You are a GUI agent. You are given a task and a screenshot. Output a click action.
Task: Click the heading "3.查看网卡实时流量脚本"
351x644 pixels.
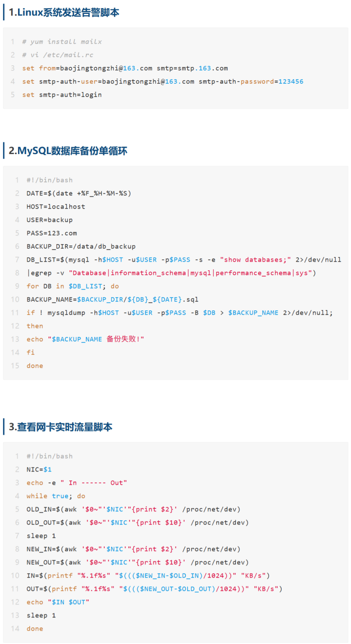pyautogui.click(x=61, y=427)
